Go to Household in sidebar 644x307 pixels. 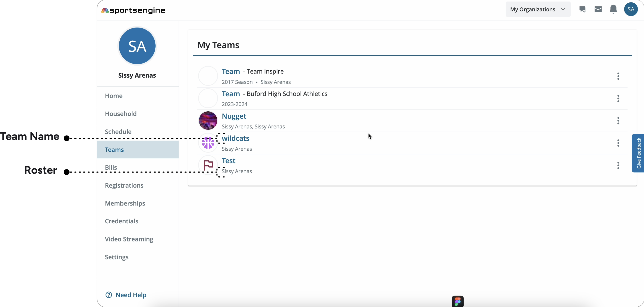[121, 114]
